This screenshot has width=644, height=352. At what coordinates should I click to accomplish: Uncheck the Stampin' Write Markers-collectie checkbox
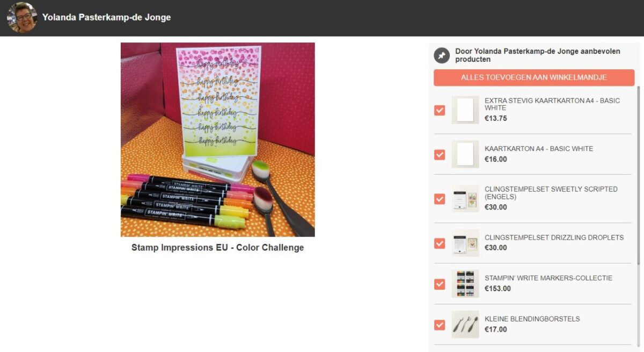[440, 284]
